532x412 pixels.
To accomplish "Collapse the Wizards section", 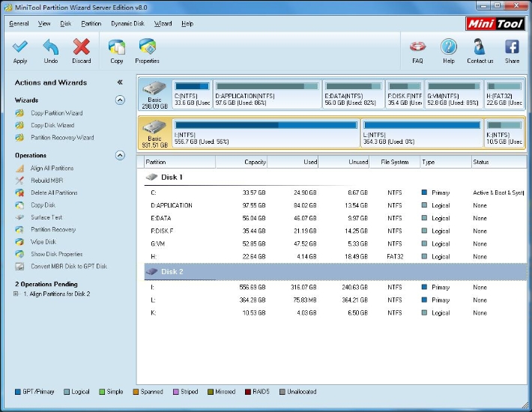I will coord(120,100).
